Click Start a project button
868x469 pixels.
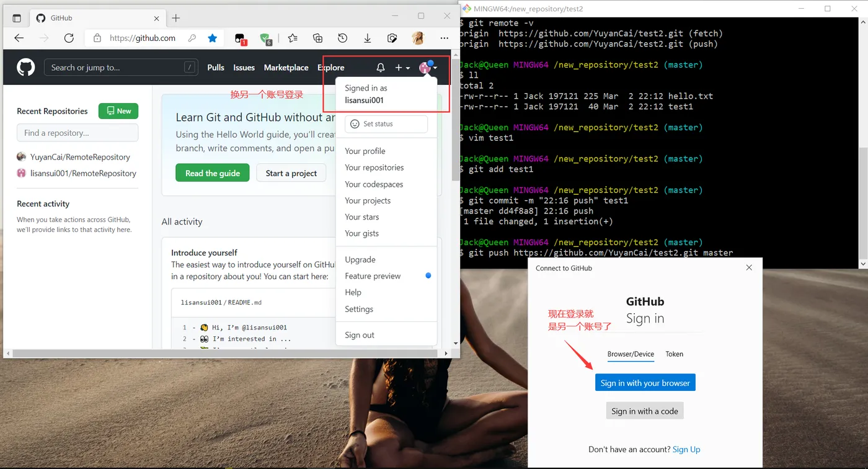[x=291, y=173]
